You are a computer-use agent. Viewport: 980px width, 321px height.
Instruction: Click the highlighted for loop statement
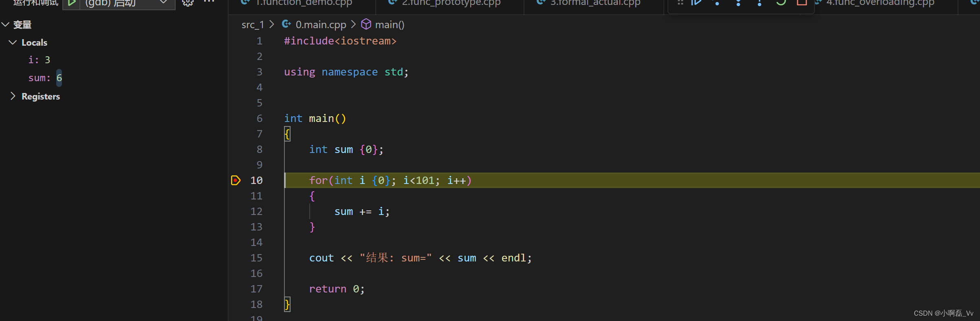390,181
